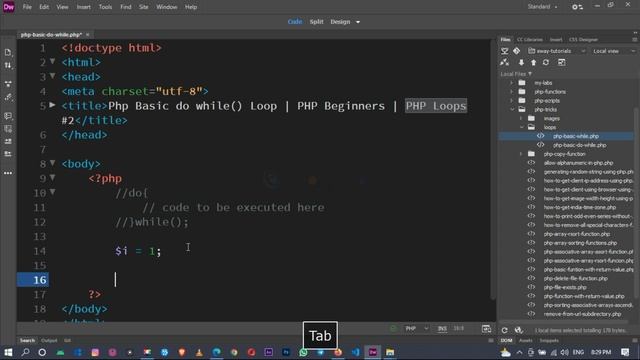This screenshot has height=360, width=640.
Task: Click the Local Files column header
Action: click(x=516, y=74)
